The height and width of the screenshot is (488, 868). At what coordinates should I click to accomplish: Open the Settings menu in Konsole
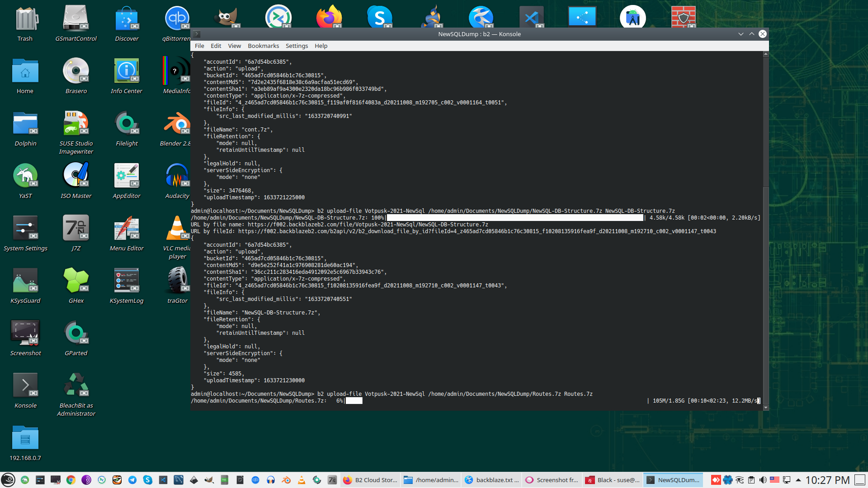point(297,46)
